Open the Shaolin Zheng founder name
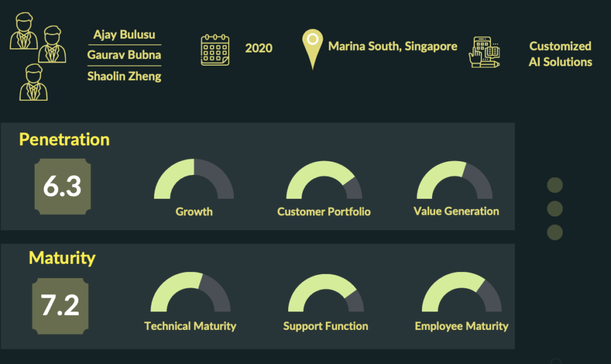This screenshot has height=364, width=611. [x=124, y=76]
